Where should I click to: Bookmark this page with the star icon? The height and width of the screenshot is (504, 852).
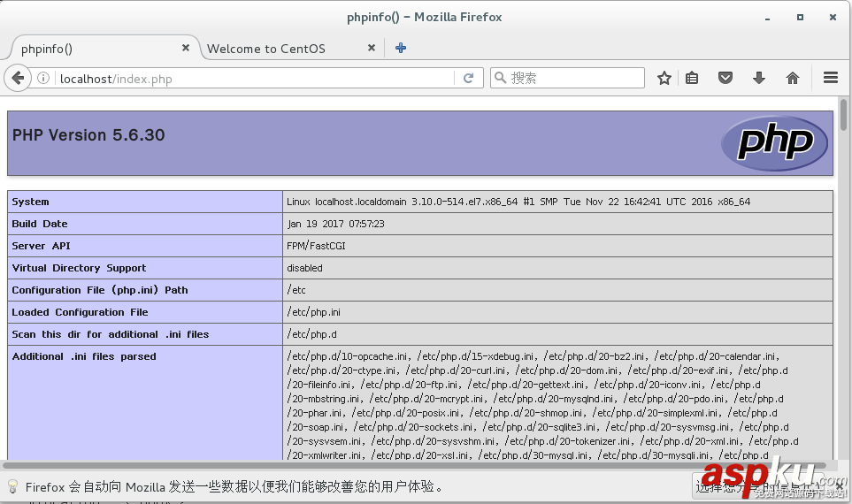664,78
